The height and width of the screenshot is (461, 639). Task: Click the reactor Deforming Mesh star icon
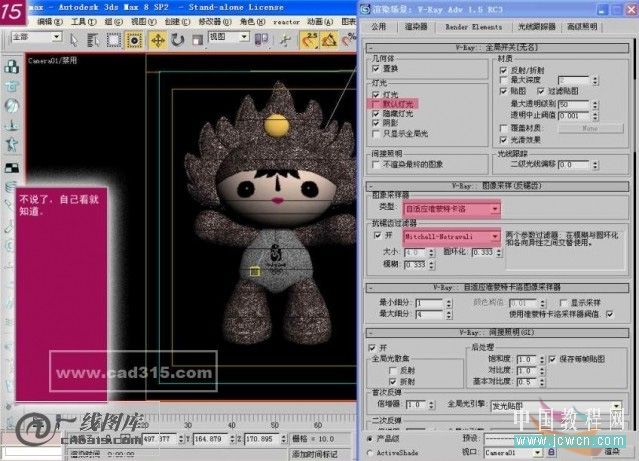click(x=12, y=144)
